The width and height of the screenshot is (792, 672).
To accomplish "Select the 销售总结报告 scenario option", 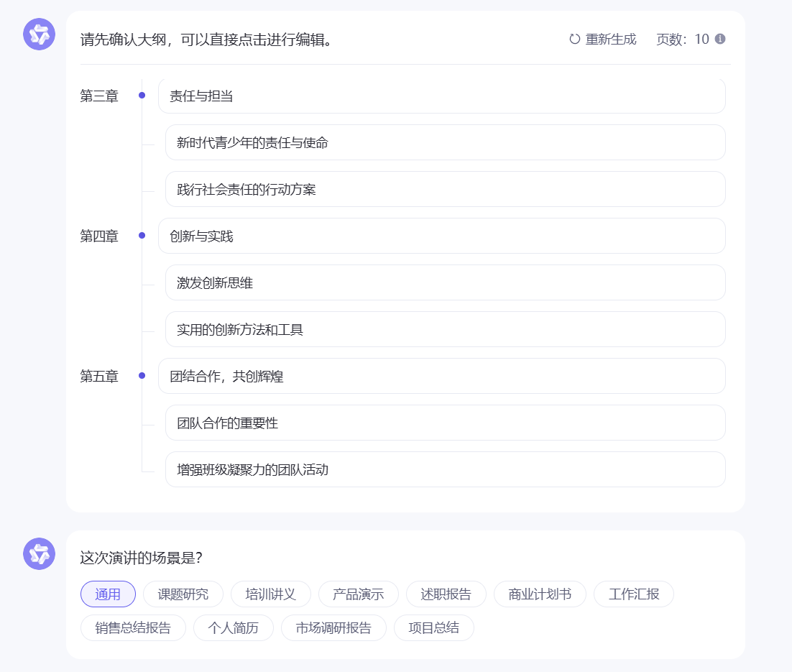I will coord(134,627).
